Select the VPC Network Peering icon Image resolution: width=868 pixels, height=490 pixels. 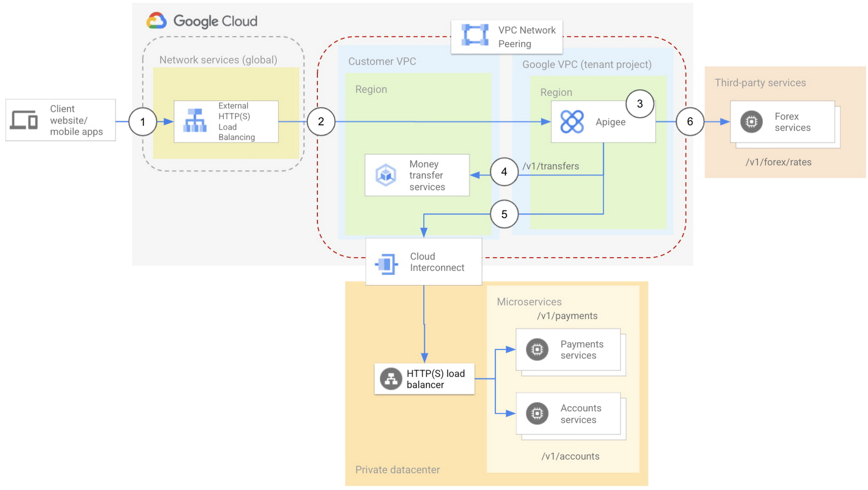475,35
